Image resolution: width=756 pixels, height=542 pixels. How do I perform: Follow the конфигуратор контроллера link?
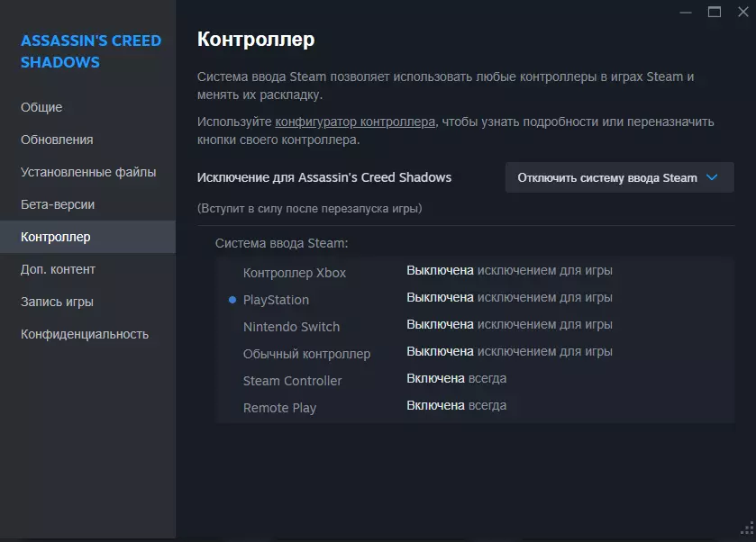(355, 122)
